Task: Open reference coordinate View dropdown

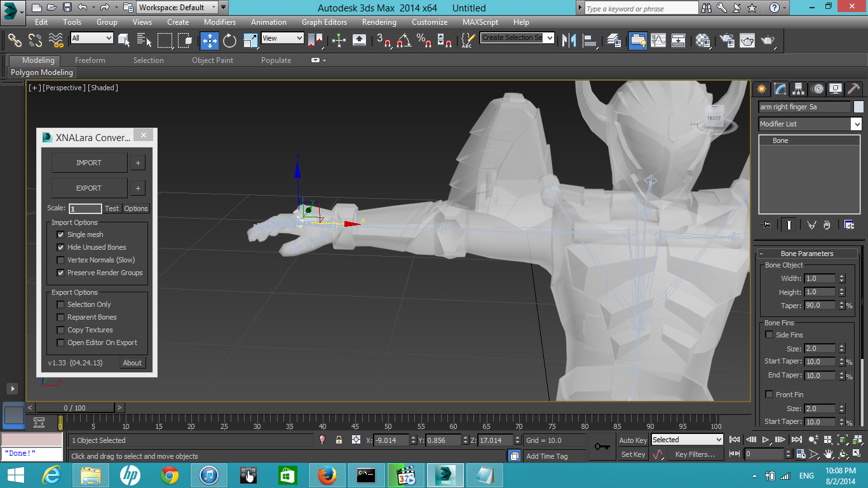Action: pos(283,38)
